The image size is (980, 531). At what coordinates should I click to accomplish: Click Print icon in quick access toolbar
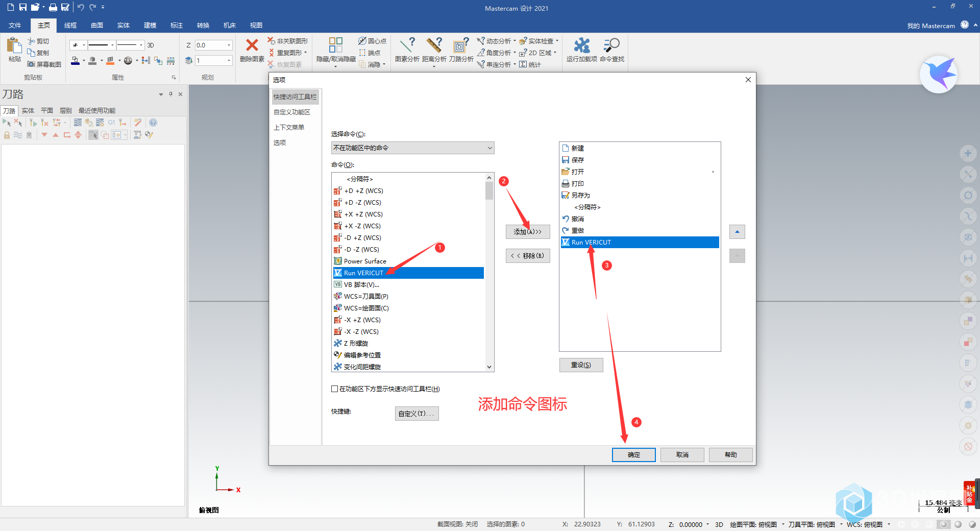(x=53, y=7)
